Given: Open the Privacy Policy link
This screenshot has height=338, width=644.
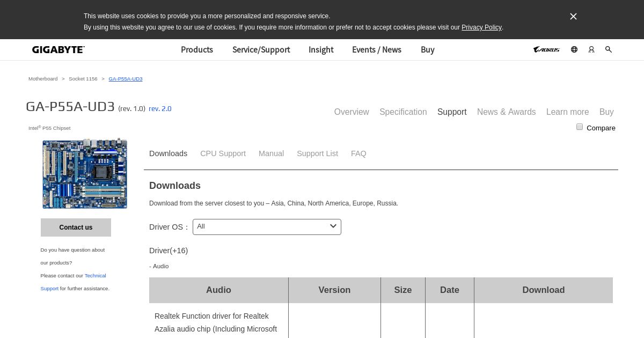Looking at the screenshot, I should 481,27.
